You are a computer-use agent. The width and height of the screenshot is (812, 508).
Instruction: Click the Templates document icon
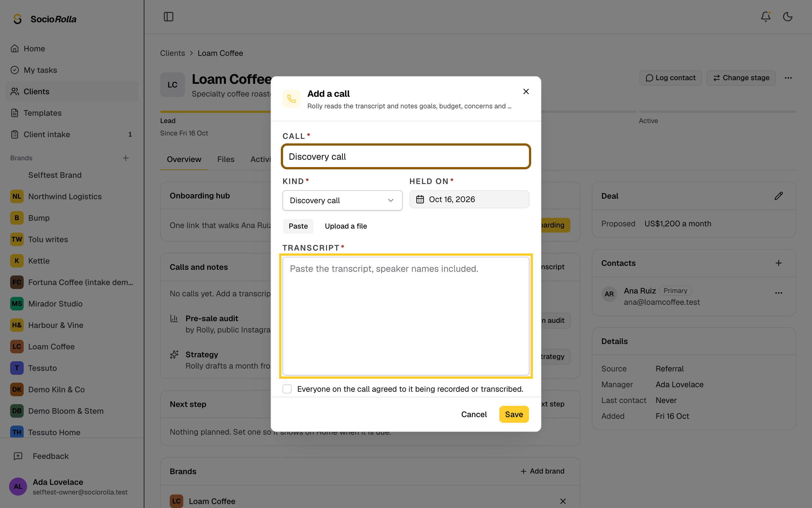point(14,113)
